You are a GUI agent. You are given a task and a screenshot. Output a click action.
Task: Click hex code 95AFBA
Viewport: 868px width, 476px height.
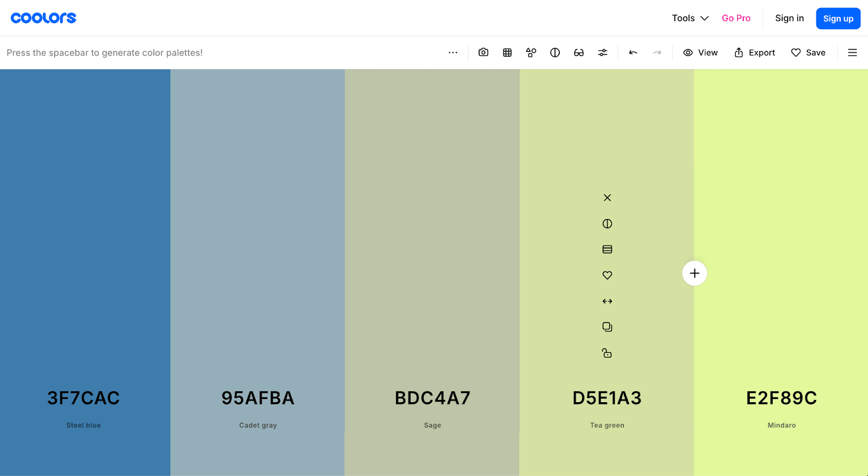(258, 398)
